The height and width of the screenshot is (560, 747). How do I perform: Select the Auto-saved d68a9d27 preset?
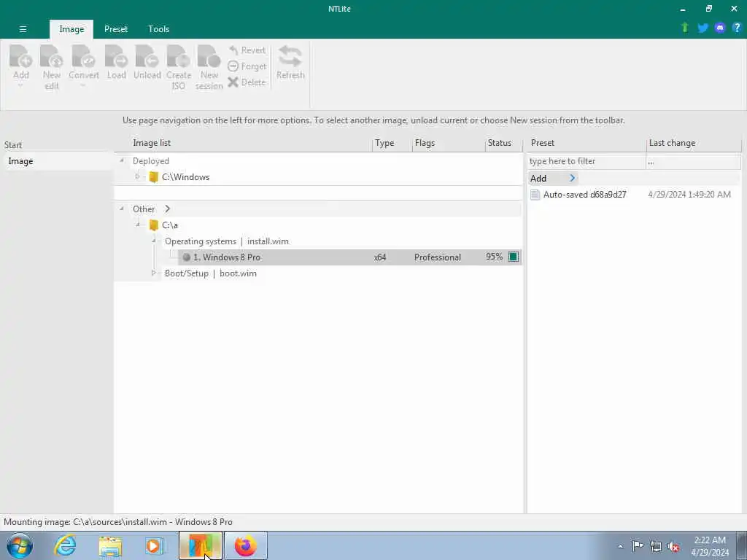584,194
